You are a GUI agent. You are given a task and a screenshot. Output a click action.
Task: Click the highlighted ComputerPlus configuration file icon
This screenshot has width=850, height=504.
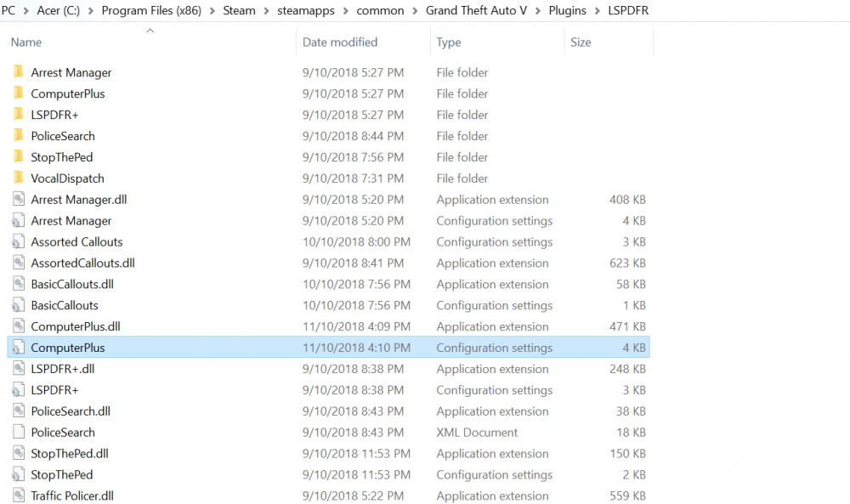19,348
